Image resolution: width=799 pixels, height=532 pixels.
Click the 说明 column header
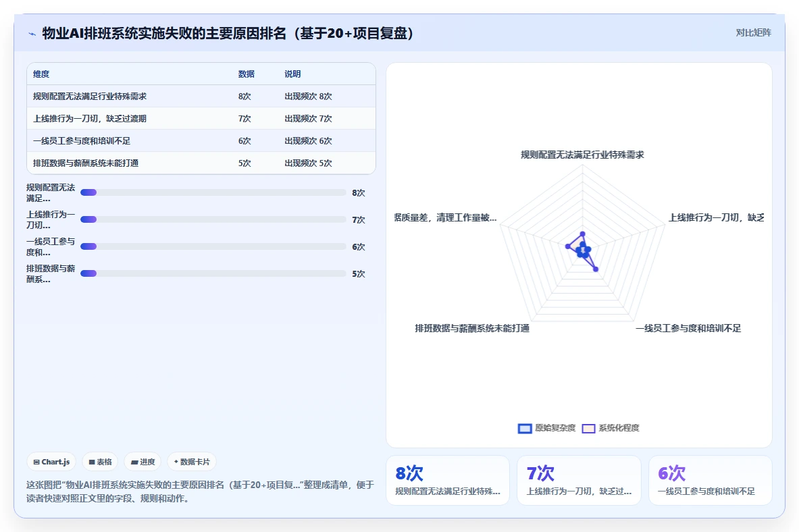pos(292,74)
